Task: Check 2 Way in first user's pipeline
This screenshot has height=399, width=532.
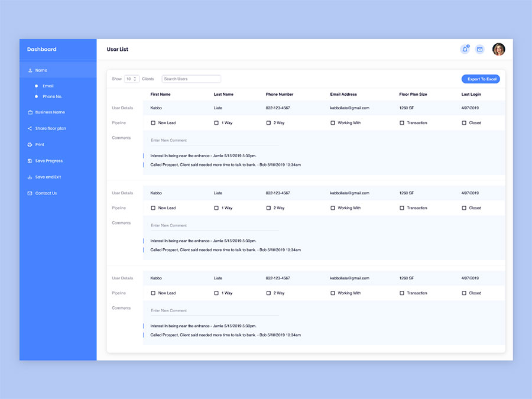Action: [268, 123]
